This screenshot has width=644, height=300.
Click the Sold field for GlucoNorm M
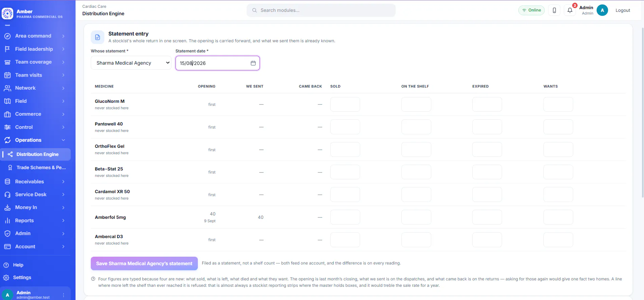coord(345,105)
